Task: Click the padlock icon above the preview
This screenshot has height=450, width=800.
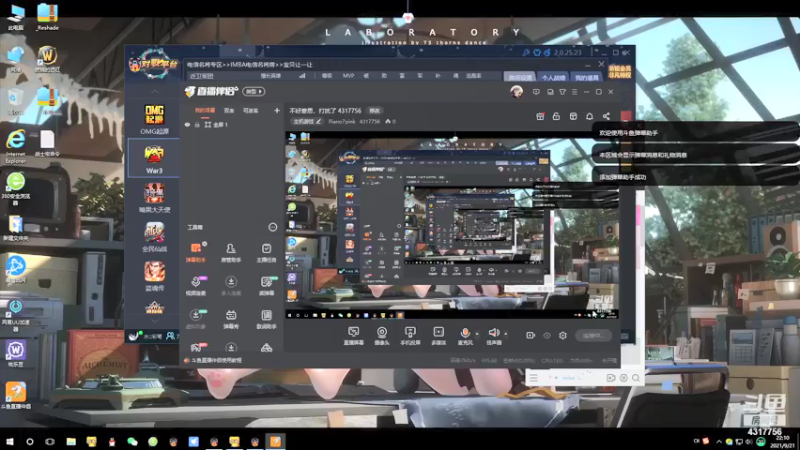Action: (x=556, y=116)
